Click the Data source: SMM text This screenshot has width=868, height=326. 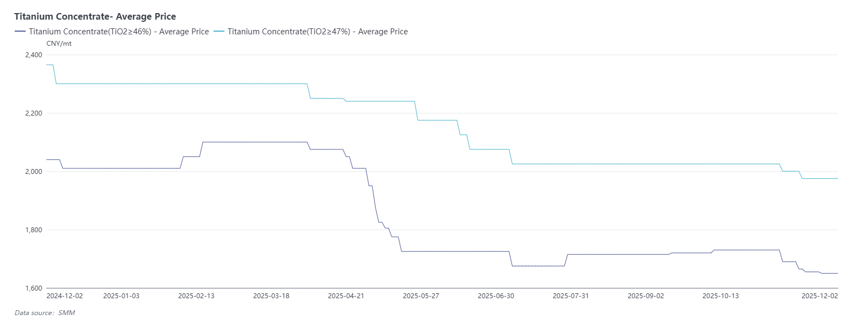pyautogui.click(x=45, y=313)
